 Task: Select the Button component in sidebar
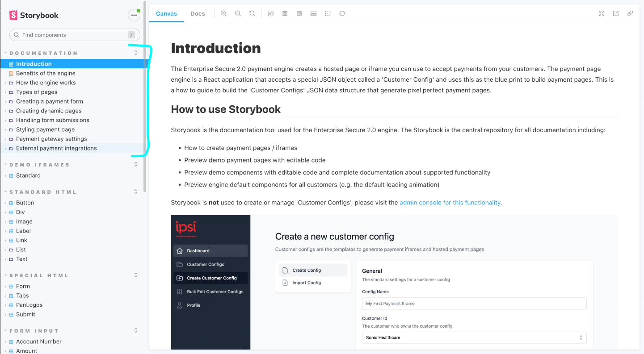[x=25, y=202]
